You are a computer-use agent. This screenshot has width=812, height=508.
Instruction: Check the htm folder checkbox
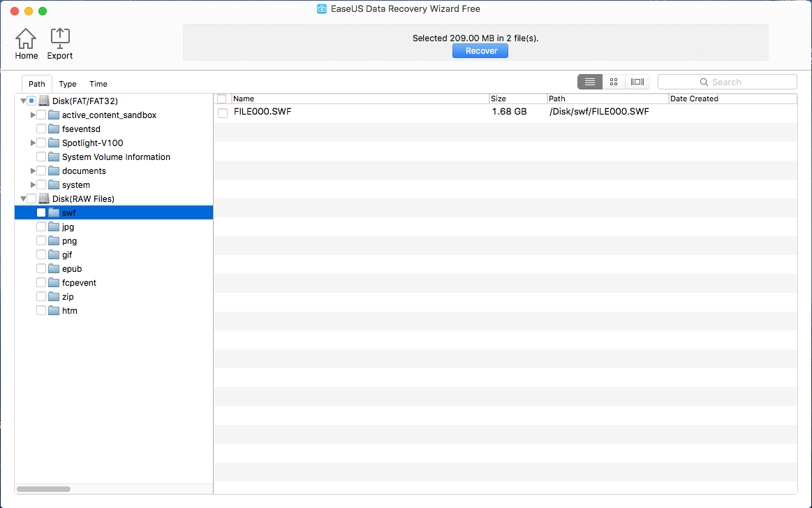pyautogui.click(x=41, y=310)
